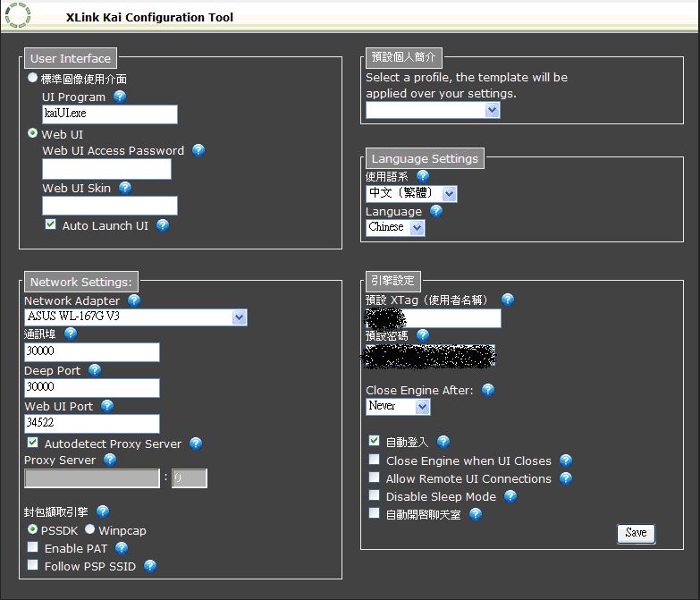Click help icon next to UI Program

click(120, 97)
